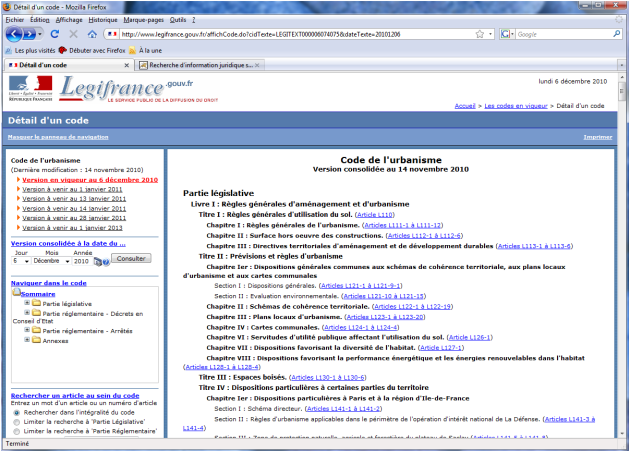Open the calendar icon next to year field
Image resolution: width=630 pixels, height=452 pixels.
point(98,262)
